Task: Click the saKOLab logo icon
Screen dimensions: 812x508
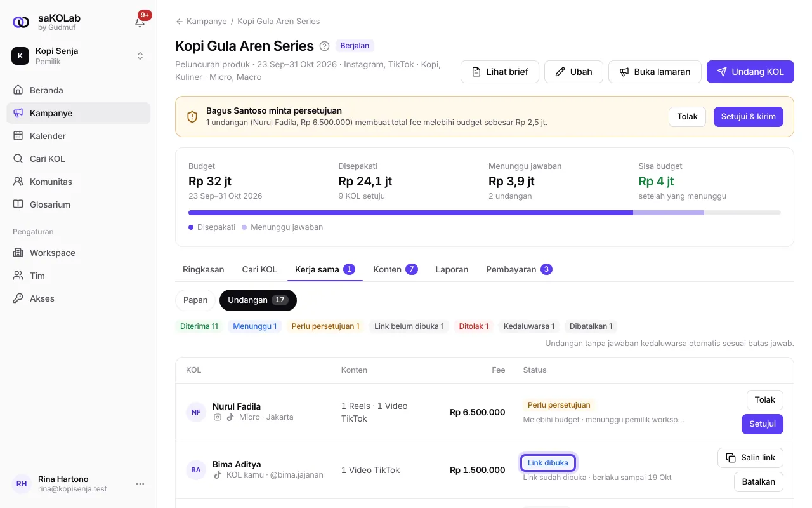Action: click(x=21, y=22)
